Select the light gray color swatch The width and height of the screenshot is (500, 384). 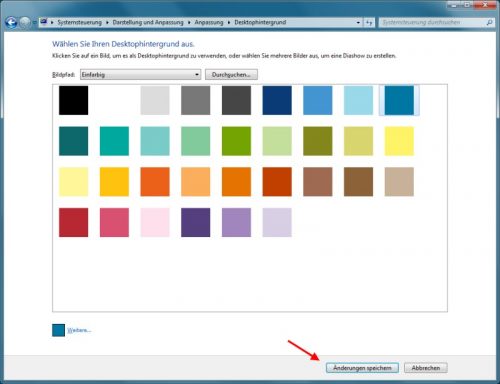(x=155, y=100)
